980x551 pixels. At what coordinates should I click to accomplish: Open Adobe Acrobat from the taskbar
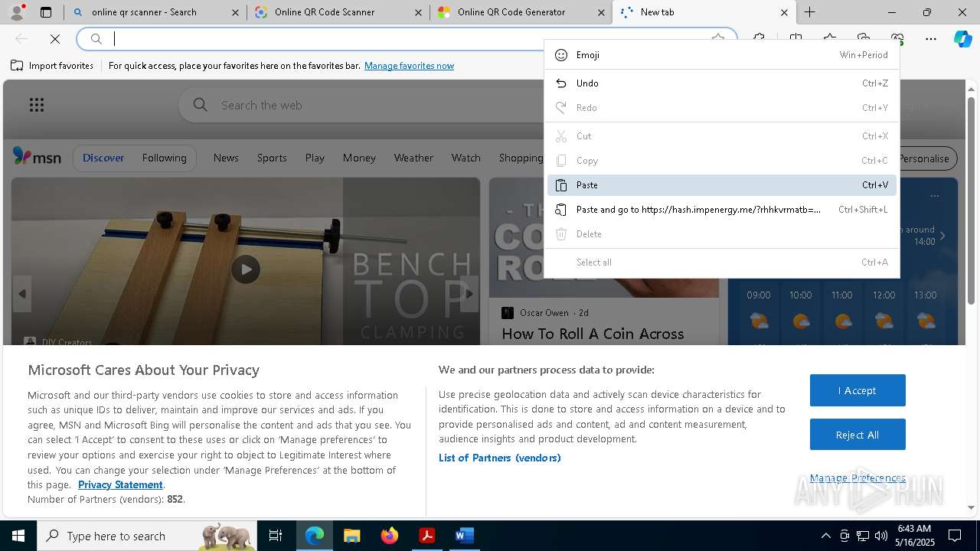pyautogui.click(x=426, y=536)
